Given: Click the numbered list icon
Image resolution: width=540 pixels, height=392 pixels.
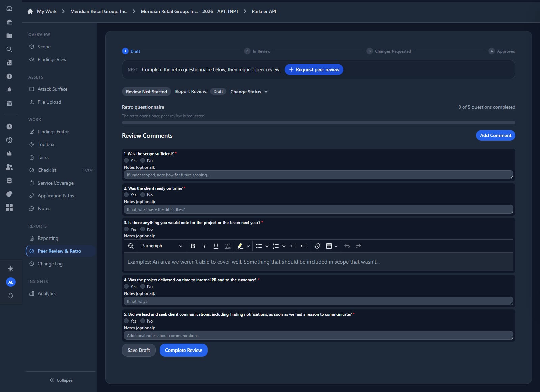Looking at the screenshot, I should [276, 246].
